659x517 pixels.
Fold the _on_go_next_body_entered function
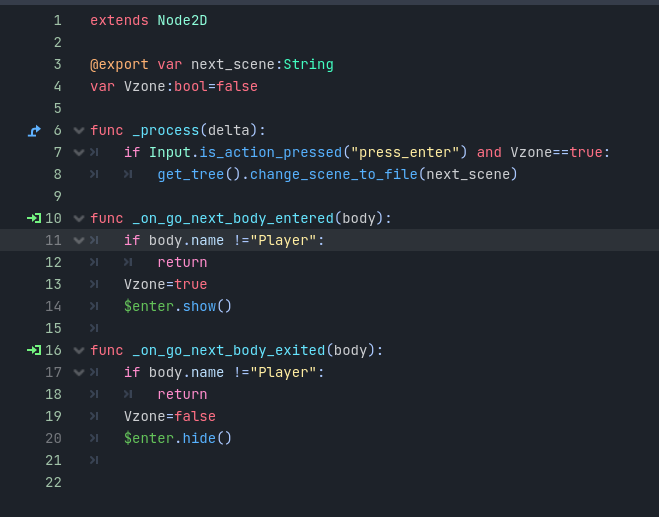tap(79, 219)
